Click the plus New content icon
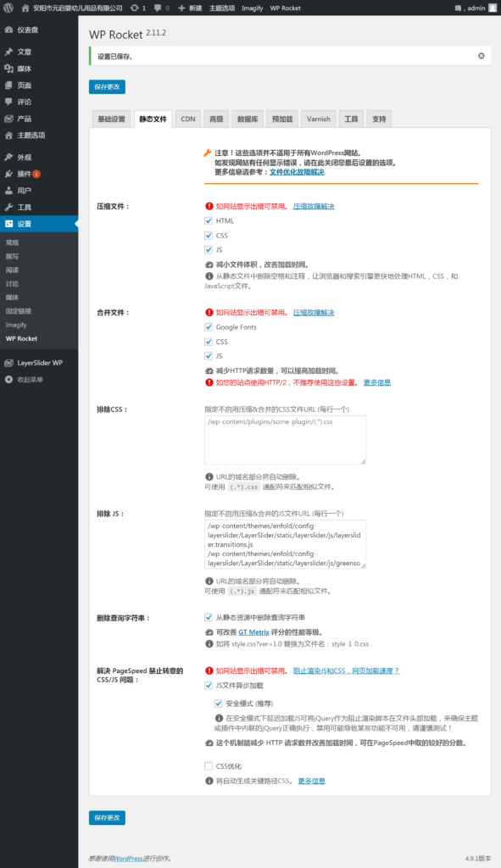501x868 pixels. click(x=181, y=8)
